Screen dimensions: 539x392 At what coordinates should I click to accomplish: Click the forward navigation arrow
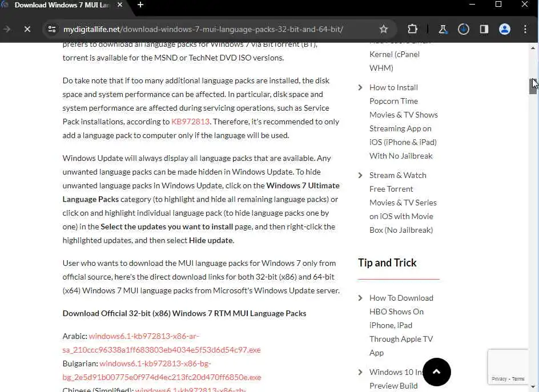(x=6, y=29)
